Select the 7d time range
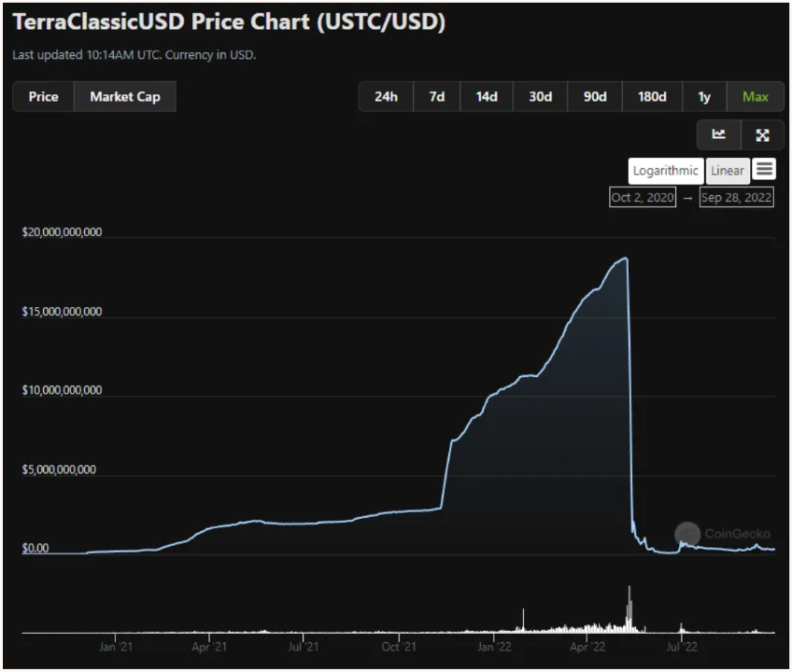This screenshot has width=792, height=672. pos(437,96)
